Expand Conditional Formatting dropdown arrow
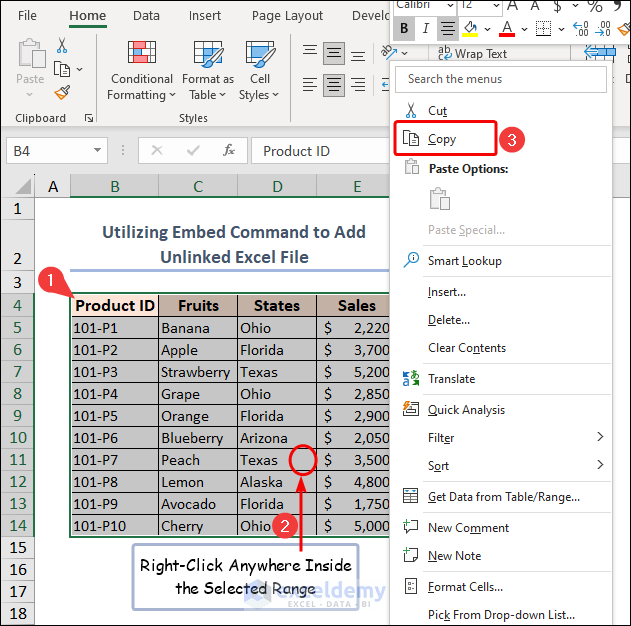 click(x=172, y=95)
